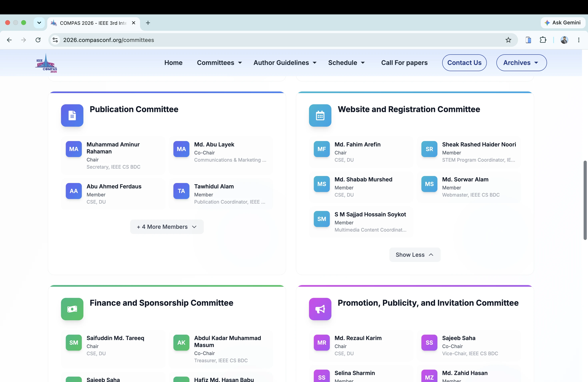The image size is (588, 382).
Task: Click the MR avatar for Md. Rezaul Karim
Action: click(x=322, y=342)
